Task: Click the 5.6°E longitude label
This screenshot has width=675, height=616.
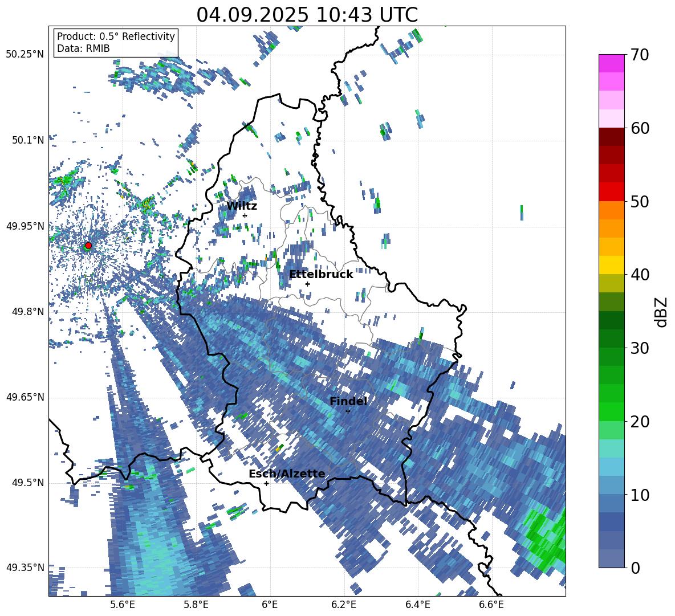Action: point(123,605)
